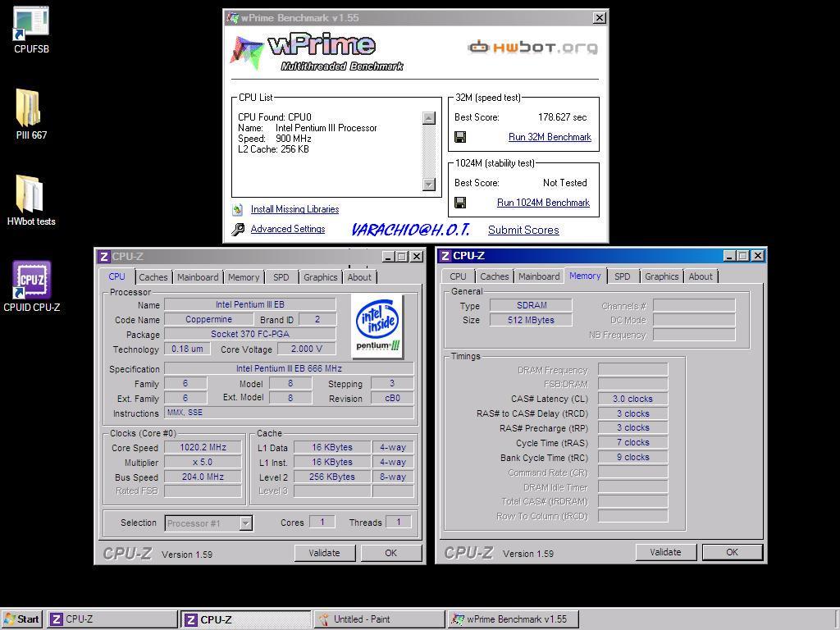
Task: Select About tab in left CPU-Z
Action: pyautogui.click(x=359, y=277)
